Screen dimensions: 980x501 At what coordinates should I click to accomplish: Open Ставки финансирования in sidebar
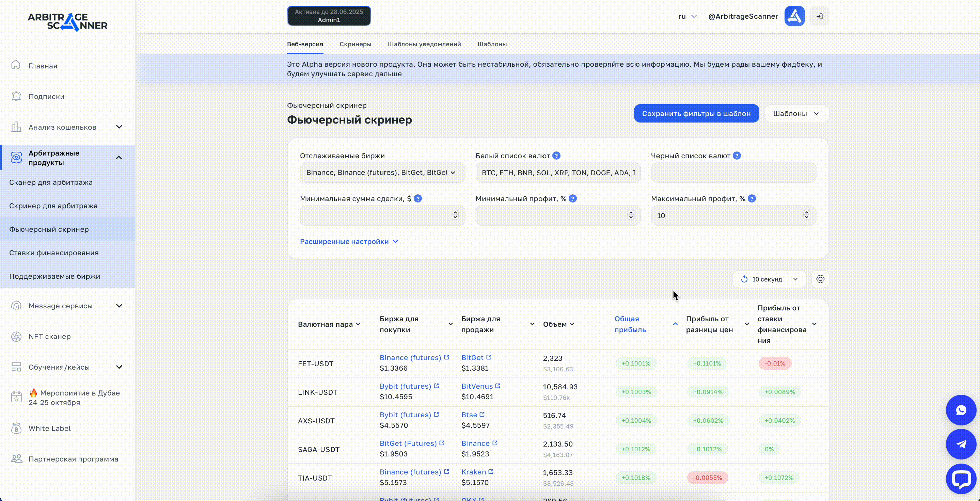coord(54,253)
